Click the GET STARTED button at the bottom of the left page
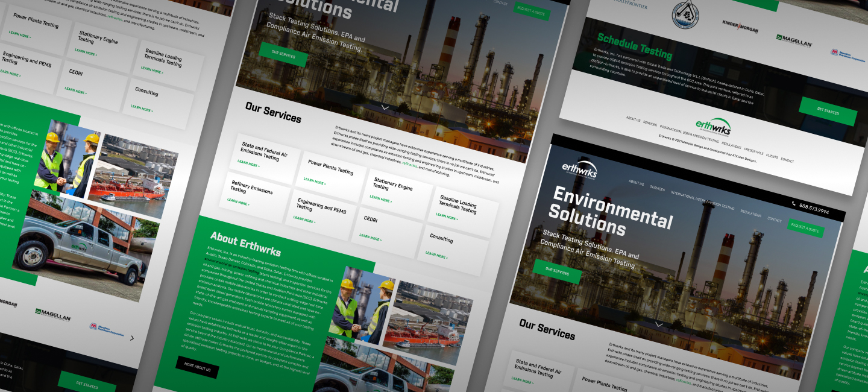Image resolution: width=868 pixels, height=392 pixels. (x=87, y=385)
